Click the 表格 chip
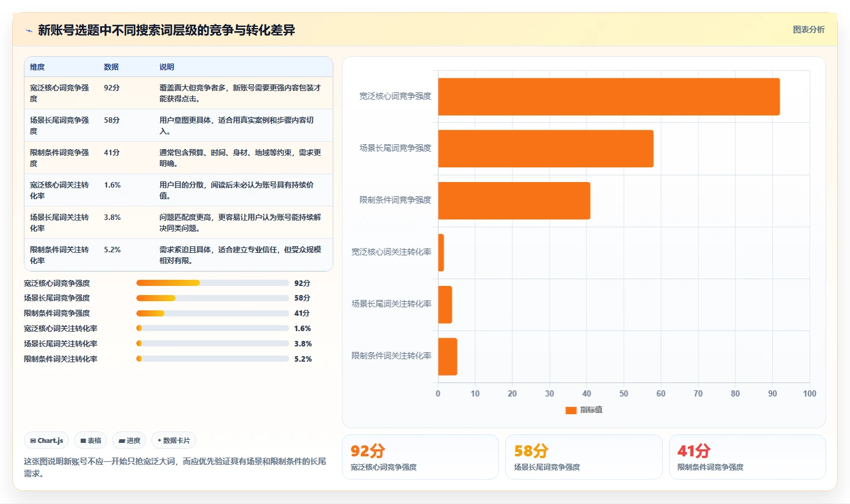Viewport: 850px width, 504px height. pyautogui.click(x=91, y=440)
